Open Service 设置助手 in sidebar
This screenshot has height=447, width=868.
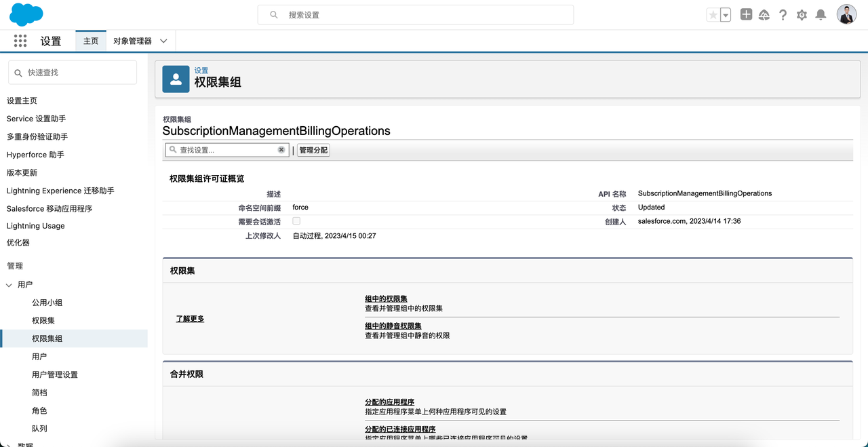[x=37, y=119]
